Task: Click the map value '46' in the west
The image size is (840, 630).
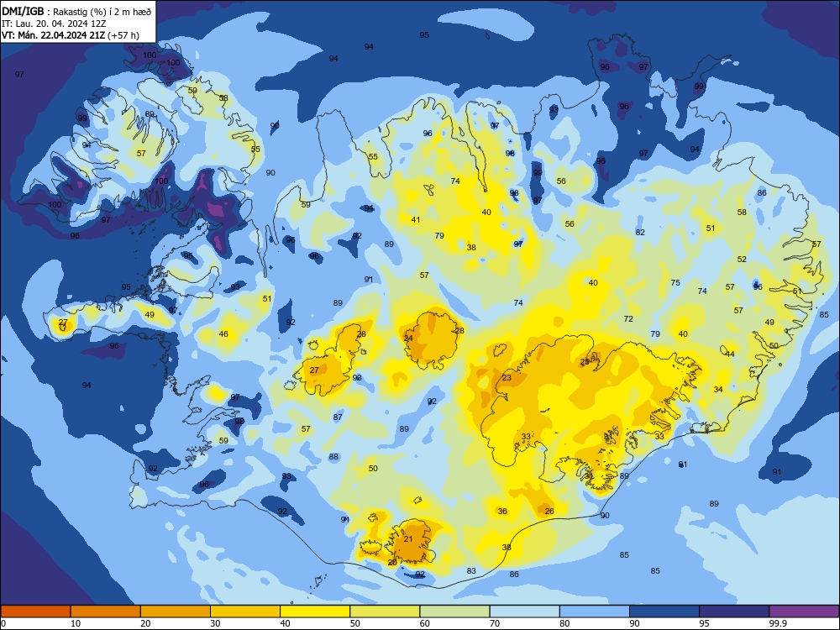Action: [x=223, y=333]
